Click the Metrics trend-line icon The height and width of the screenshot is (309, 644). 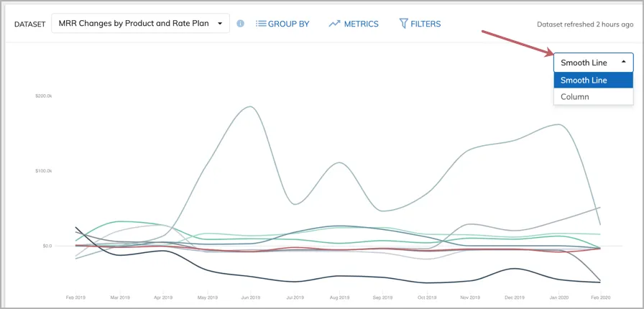coord(334,24)
